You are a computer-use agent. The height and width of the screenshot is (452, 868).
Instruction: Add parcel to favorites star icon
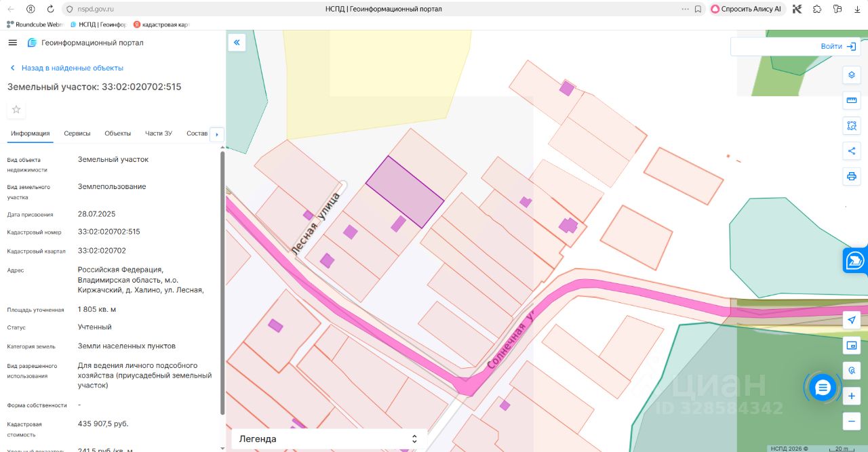[x=16, y=110]
